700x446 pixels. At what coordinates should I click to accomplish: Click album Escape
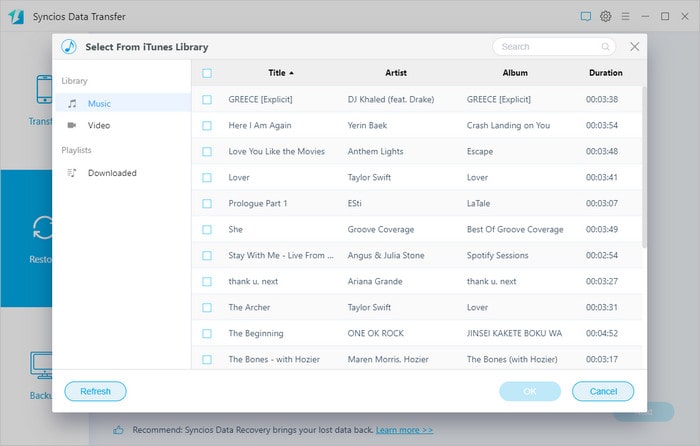[x=479, y=151]
